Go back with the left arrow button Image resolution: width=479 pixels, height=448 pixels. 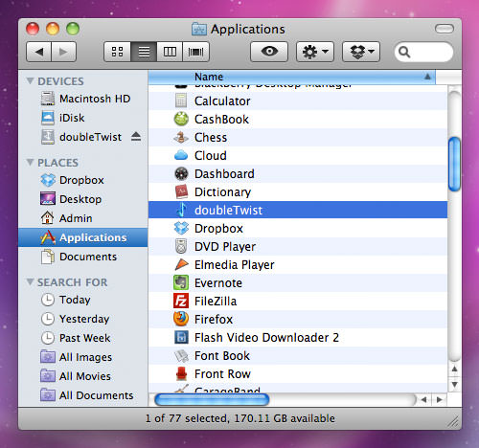click(38, 52)
